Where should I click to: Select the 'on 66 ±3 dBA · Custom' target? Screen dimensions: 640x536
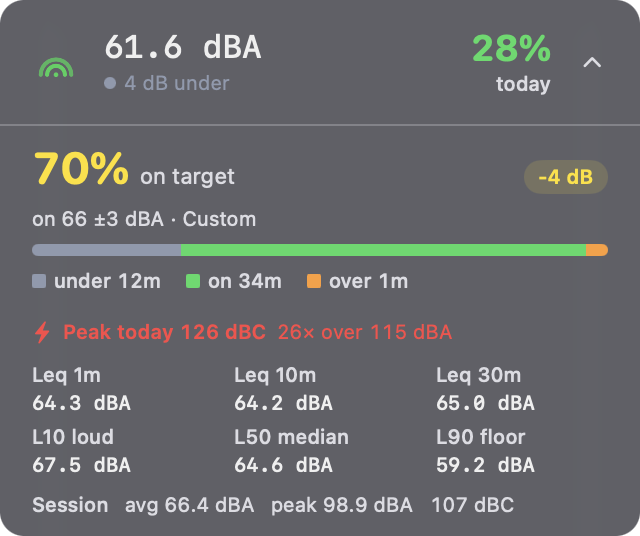click(x=144, y=219)
